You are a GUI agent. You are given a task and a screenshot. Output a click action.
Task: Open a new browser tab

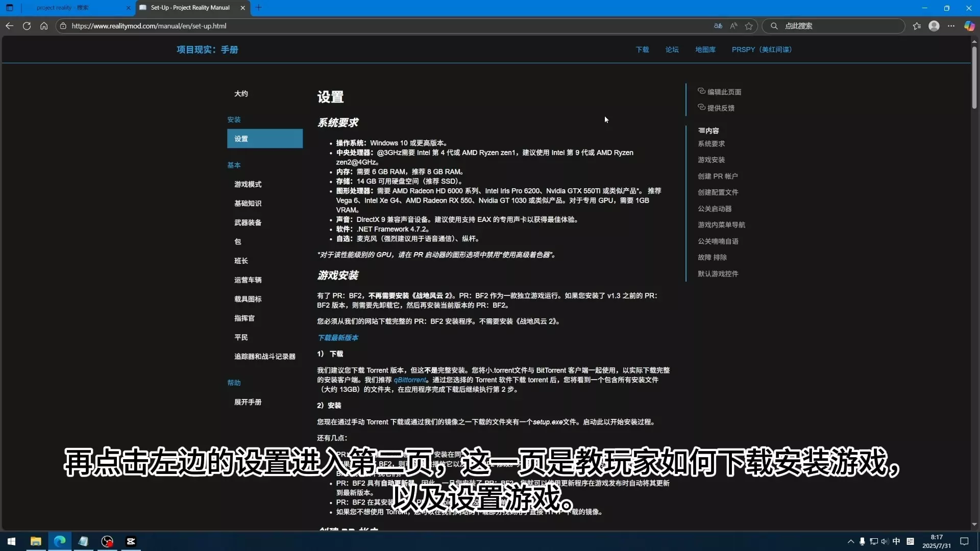coord(259,8)
